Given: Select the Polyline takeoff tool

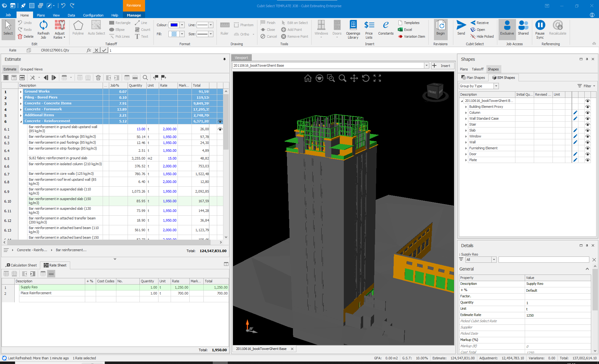Looking at the screenshot, I should (x=78, y=28).
